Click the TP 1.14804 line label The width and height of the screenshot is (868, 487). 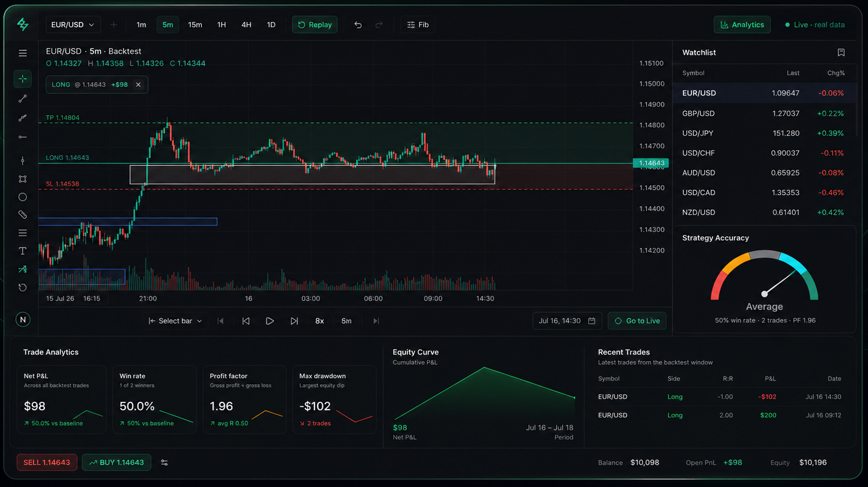[62, 118]
